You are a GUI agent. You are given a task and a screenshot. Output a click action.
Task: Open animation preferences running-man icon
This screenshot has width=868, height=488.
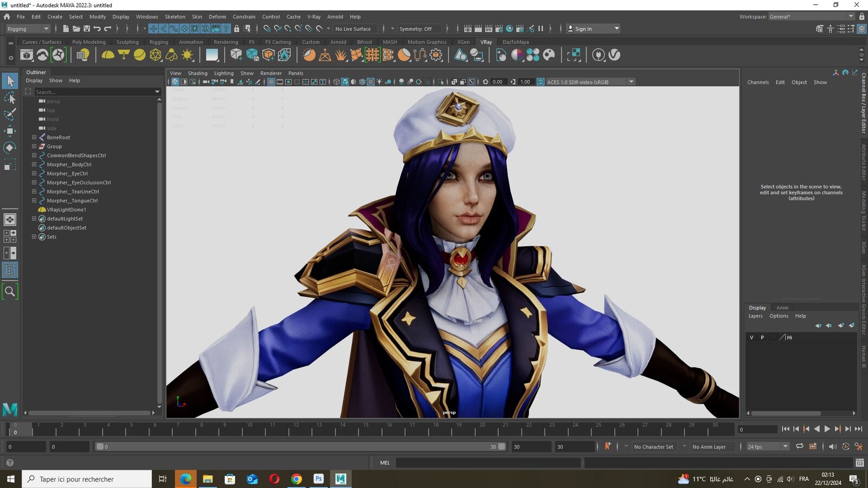point(859,446)
